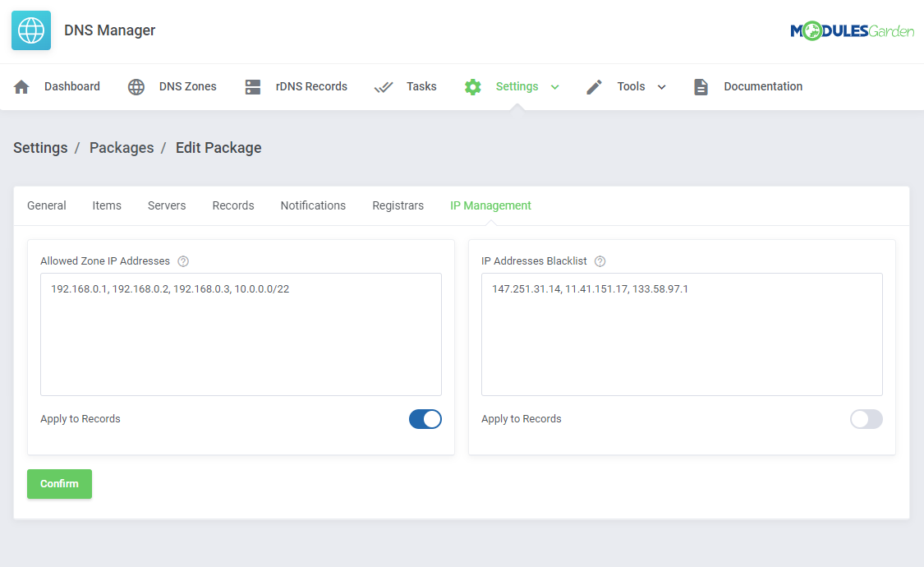Enable Apply to Records for IP blacklist

pos(867,419)
